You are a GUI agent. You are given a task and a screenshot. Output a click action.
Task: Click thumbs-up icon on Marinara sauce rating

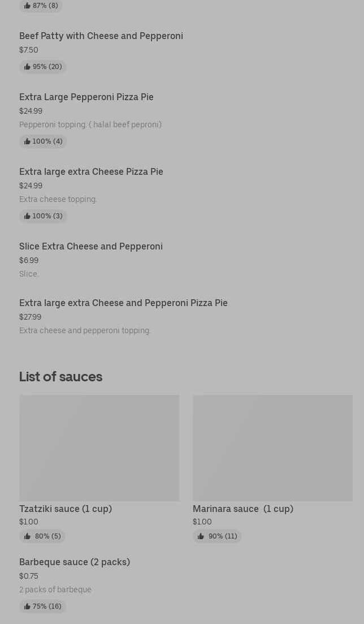(201, 536)
